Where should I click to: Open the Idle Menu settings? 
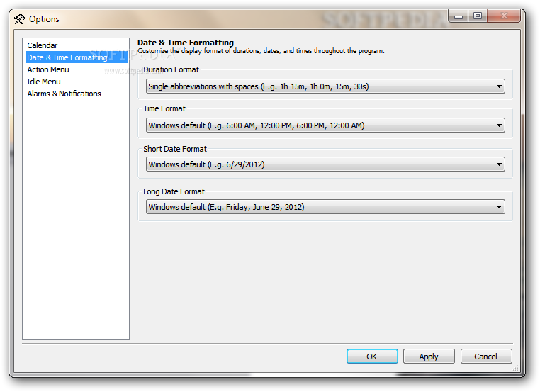click(44, 82)
